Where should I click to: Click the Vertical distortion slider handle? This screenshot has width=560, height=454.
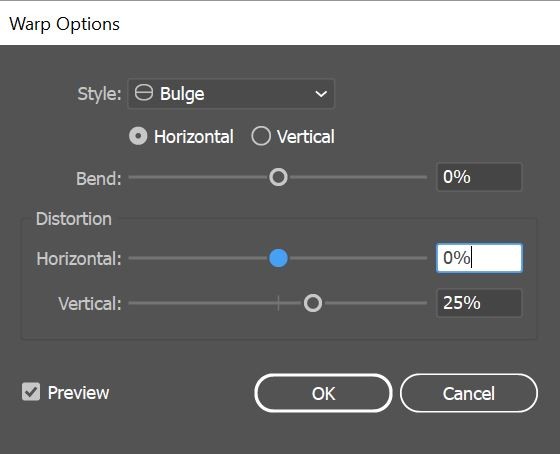tap(313, 303)
